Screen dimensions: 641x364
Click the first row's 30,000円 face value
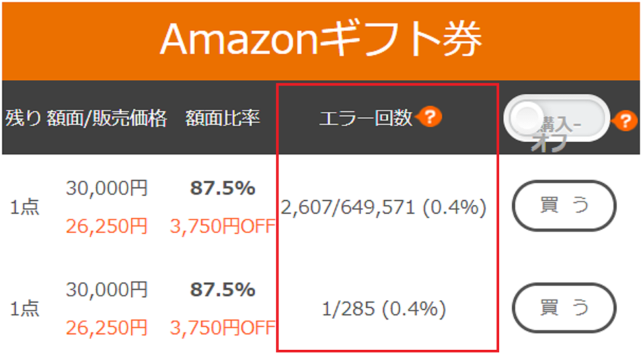(107, 188)
